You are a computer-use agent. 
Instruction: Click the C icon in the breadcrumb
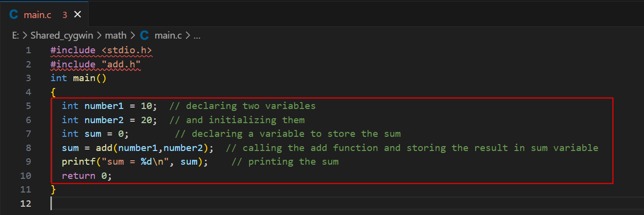pos(144,36)
